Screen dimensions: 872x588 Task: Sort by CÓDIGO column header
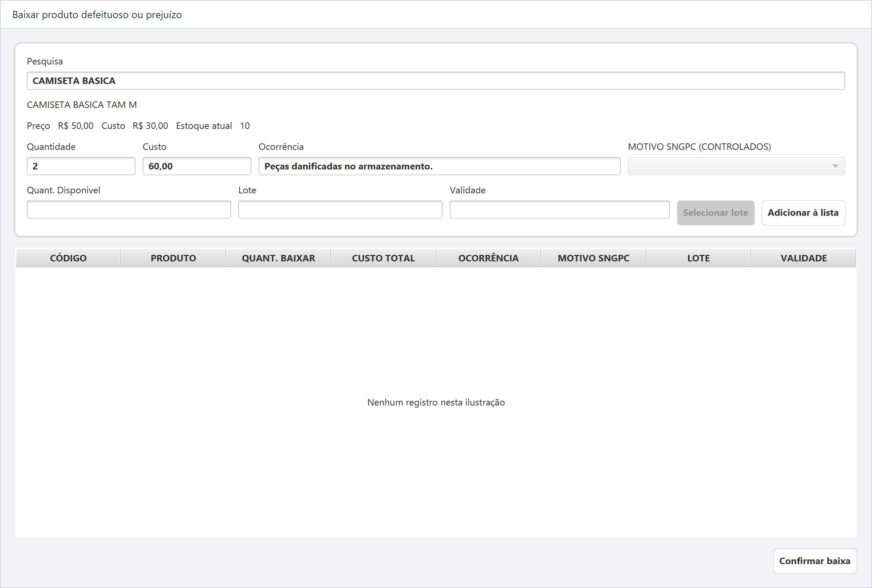point(68,258)
